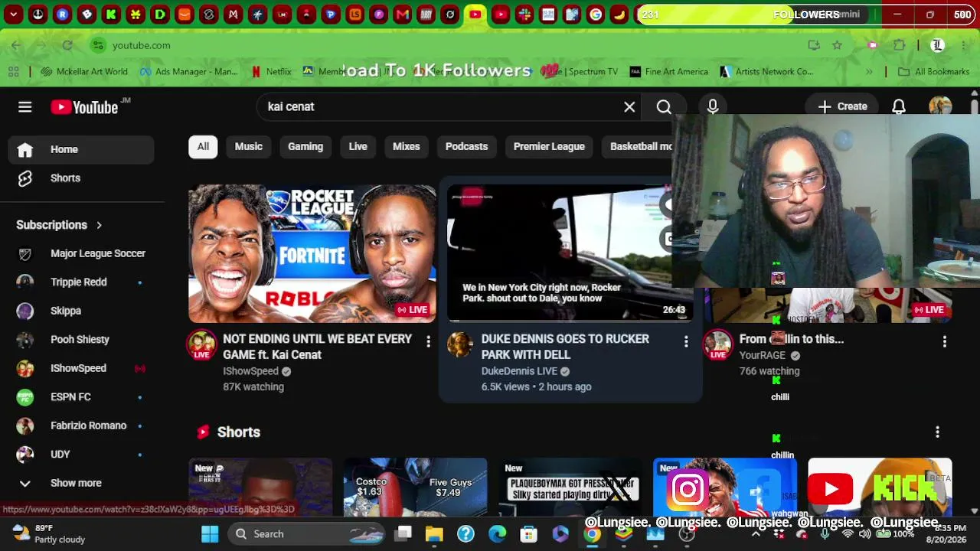Open the ESPN FC subscription
980x551 pixels.
tap(81, 397)
